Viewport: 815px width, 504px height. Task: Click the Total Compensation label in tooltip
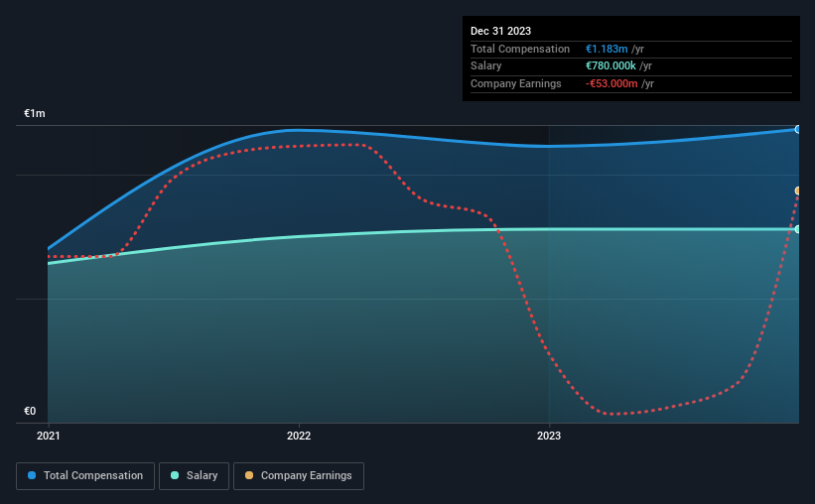[x=520, y=49]
